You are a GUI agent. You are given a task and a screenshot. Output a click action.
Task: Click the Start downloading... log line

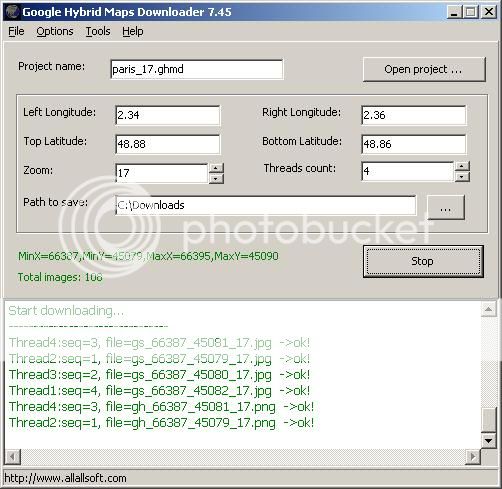point(66,311)
